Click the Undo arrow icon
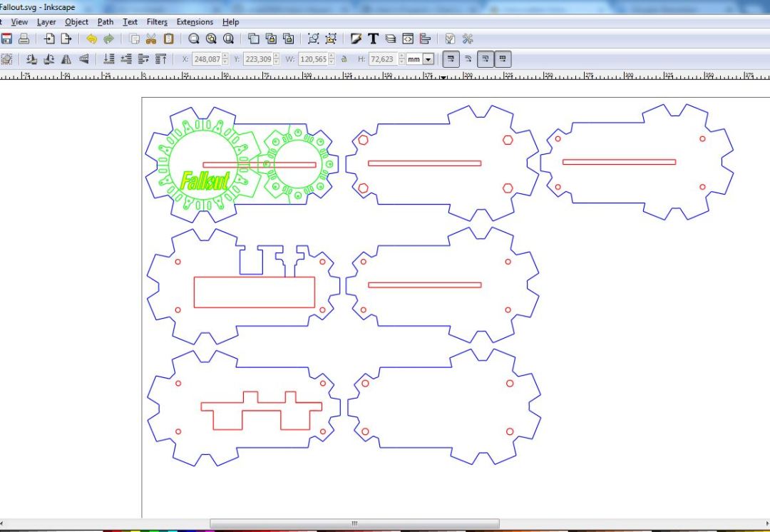Screen dimensions: 770x532 click(x=91, y=39)
